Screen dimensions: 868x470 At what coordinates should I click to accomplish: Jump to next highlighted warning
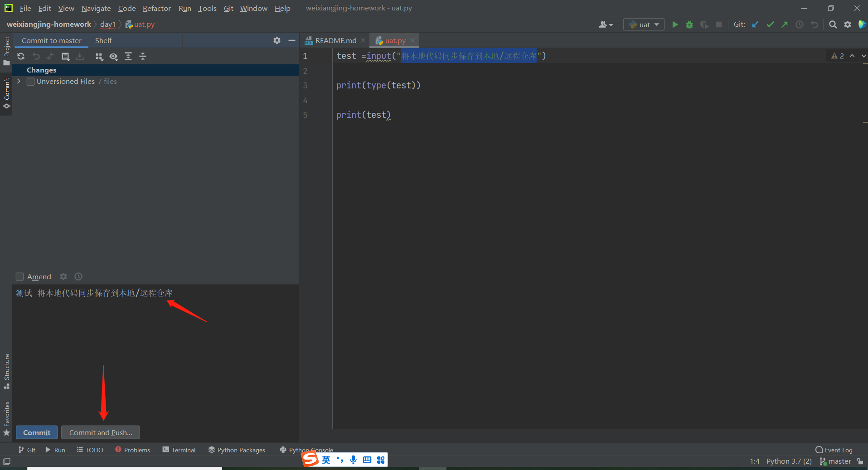tap(863, 56)
